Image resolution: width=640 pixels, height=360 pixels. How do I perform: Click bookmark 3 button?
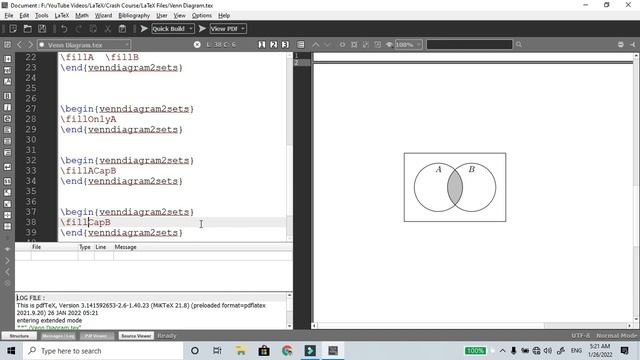click(x=285, y=44)
